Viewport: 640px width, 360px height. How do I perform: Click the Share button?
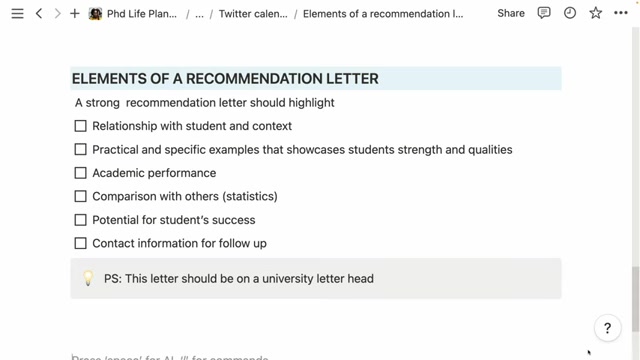[x=511, y=13]
